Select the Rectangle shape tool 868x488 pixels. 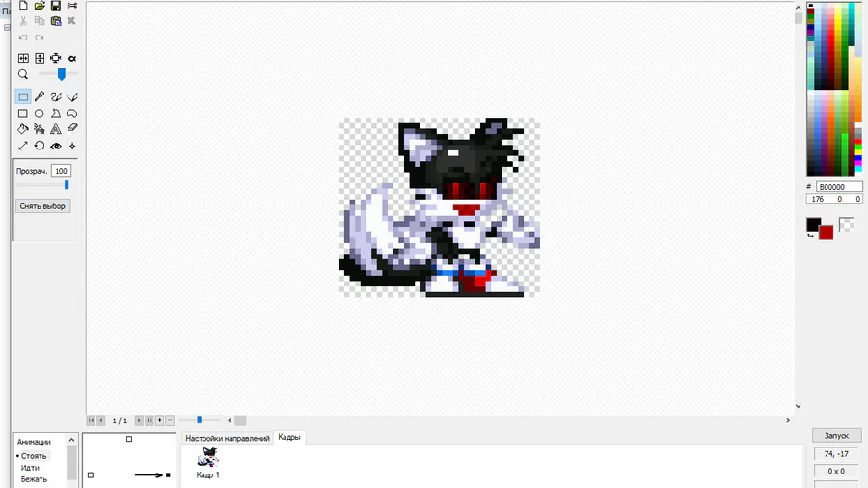(23, 114)
